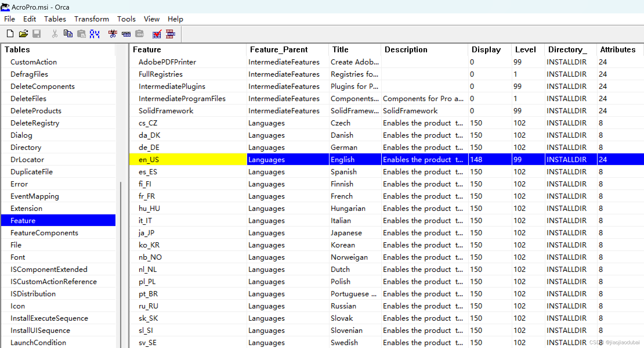Screen dimensions: 644x348
Task: Click the Find (binoculars) toolbar icon
Action: (x=95, y=34)
